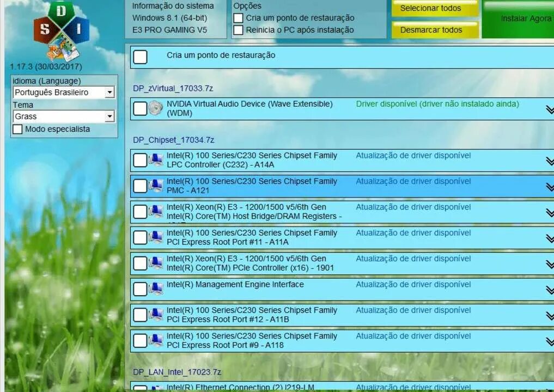This screenshot has width=554, height=392.
Task: Click device icon for PCI Express Root Port #9
Action: (x=155, y=340)
